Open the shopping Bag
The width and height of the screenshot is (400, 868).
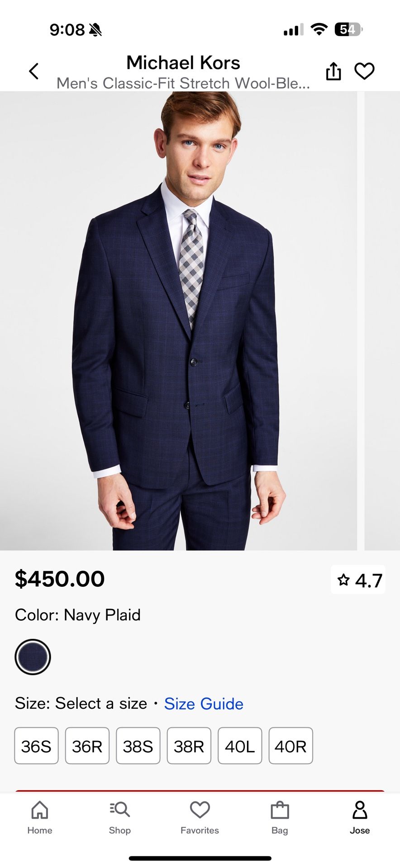280,817
